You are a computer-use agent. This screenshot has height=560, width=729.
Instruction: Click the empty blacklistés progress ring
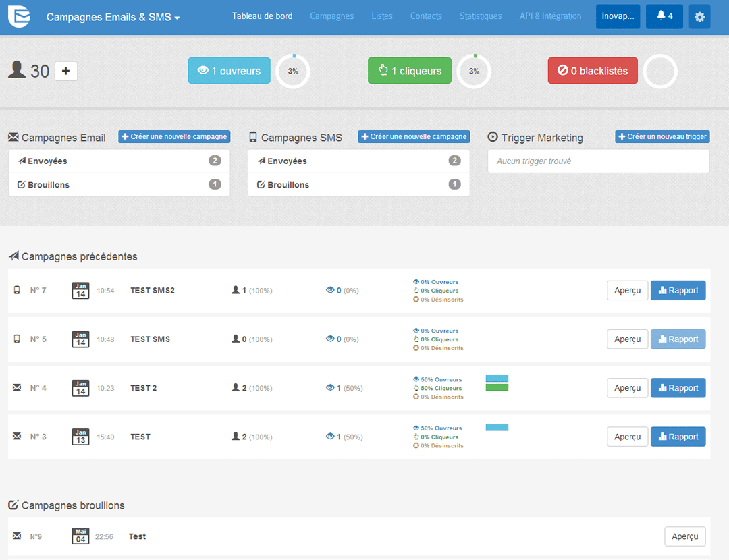660,71
